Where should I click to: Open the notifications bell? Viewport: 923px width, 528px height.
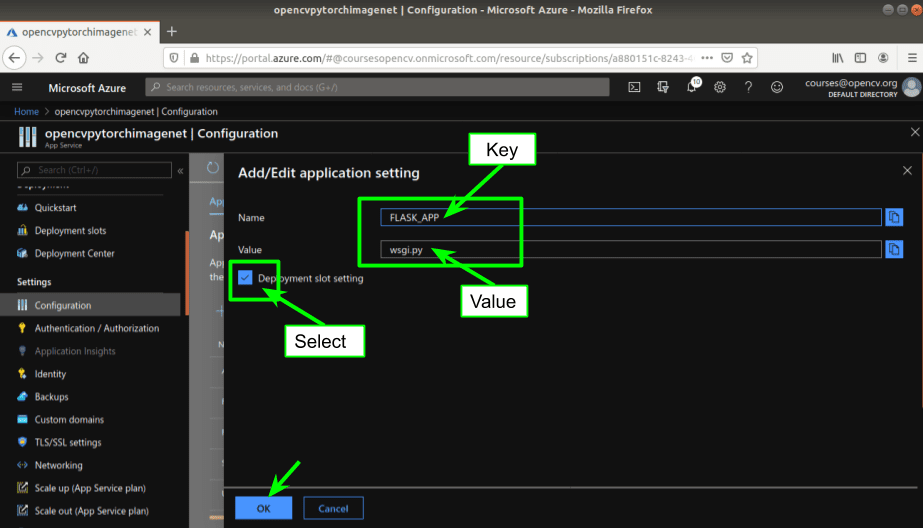coord(692,87)
